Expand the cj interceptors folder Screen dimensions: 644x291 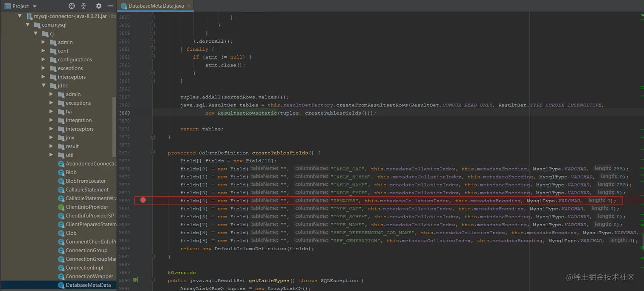click(x=43, y=77)
